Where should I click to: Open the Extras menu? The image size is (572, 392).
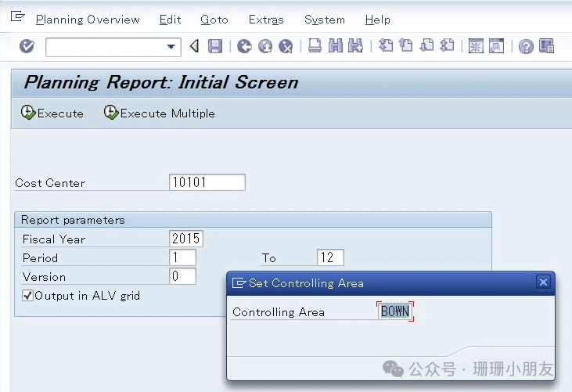tap(266, 20)
